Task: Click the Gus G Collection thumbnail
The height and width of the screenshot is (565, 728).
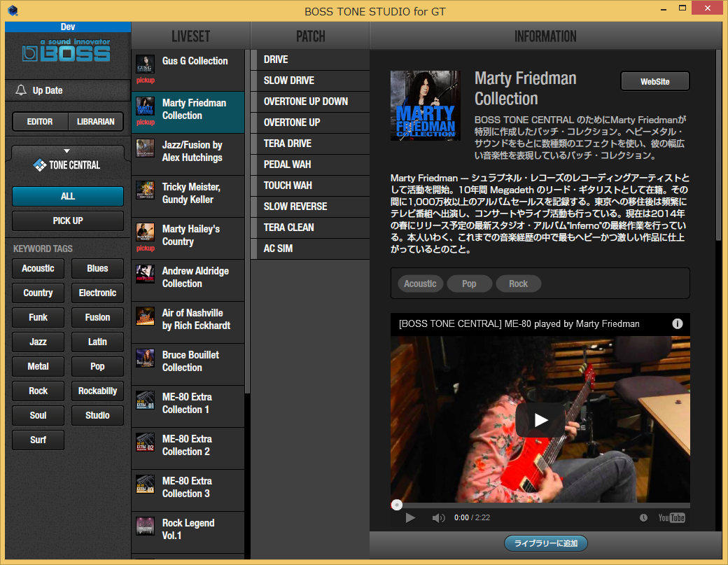Action: click(146, 64)
